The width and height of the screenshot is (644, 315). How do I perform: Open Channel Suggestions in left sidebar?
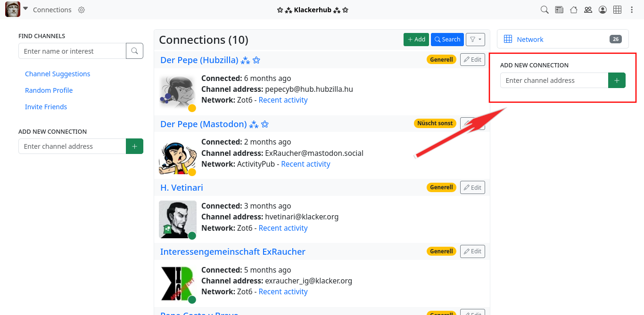(58, 74)
